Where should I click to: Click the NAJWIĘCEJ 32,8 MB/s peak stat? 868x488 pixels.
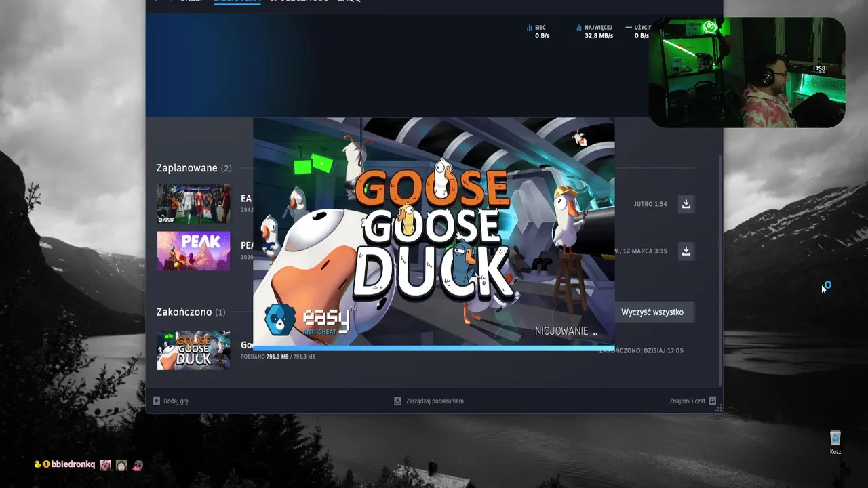coord(595,32)
